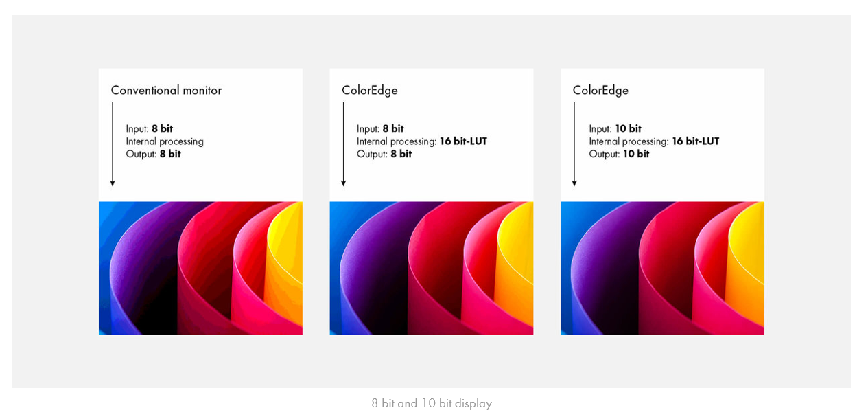The width and height of the screenshot is (868, 419).
Task: Click the arrow under Conventional monitor heading
Action: coord(113,144)
